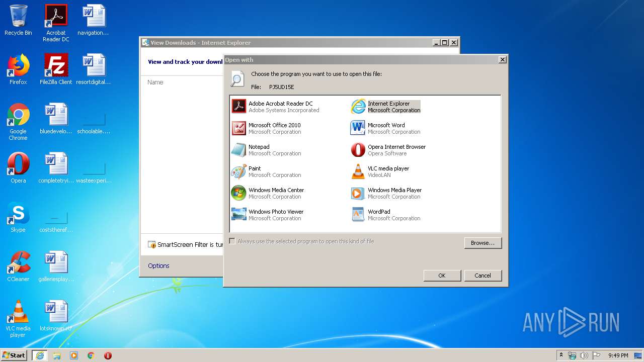Screen dimensions: 644x362
Task: Toggle 'Always use the selected program' checkbox
Action: 232,241
